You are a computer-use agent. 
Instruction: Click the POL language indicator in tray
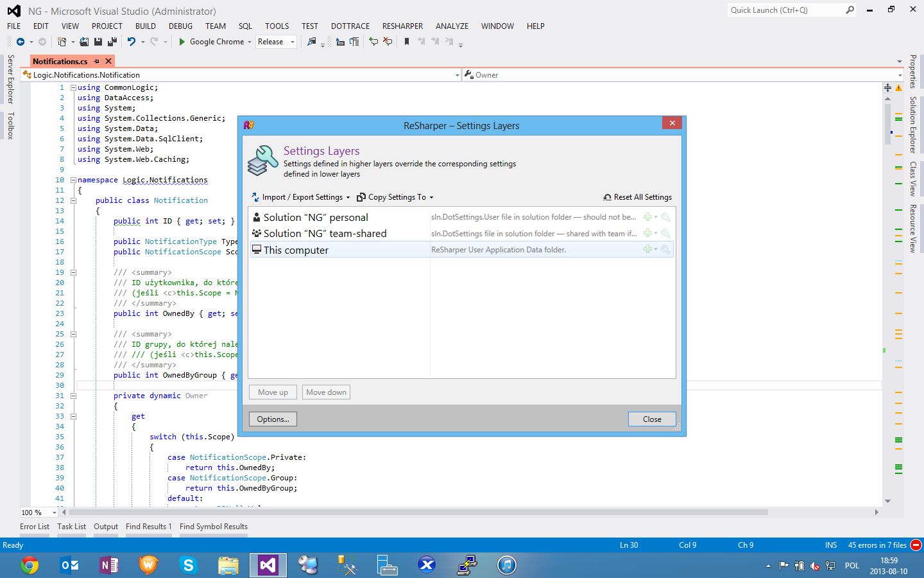tap(851, 566)
